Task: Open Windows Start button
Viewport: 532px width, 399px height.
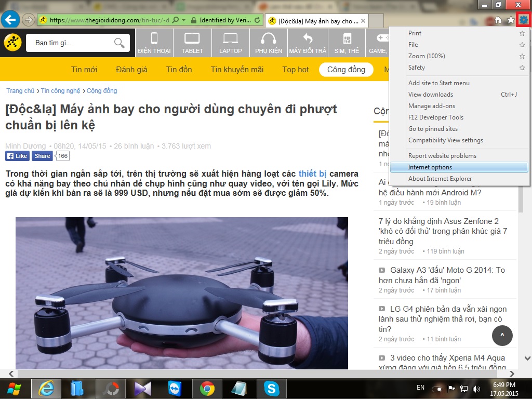Action: [14, 389]
